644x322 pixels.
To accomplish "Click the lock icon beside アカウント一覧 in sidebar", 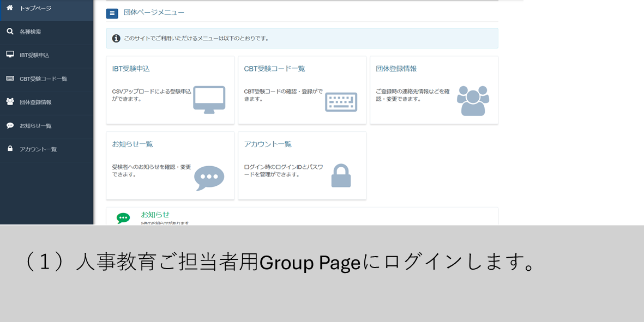I will 10,149.
